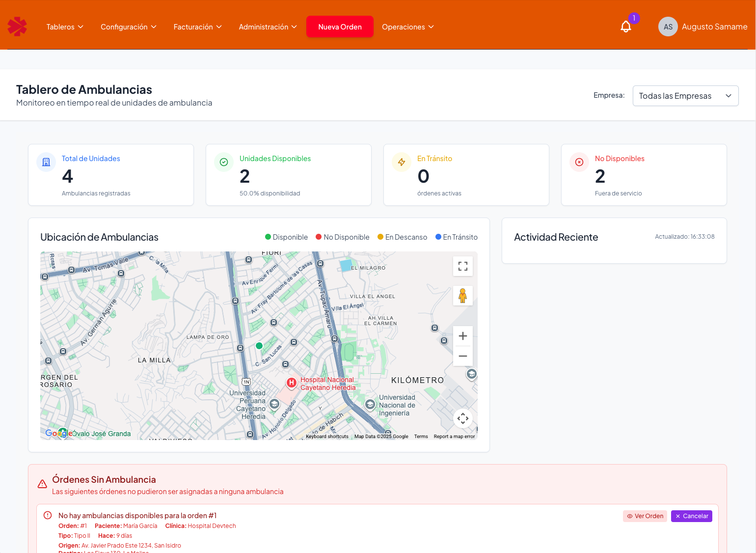Select the Street View pegman
Viewport: 756px width, 553px height.
[x=463, y=296]
